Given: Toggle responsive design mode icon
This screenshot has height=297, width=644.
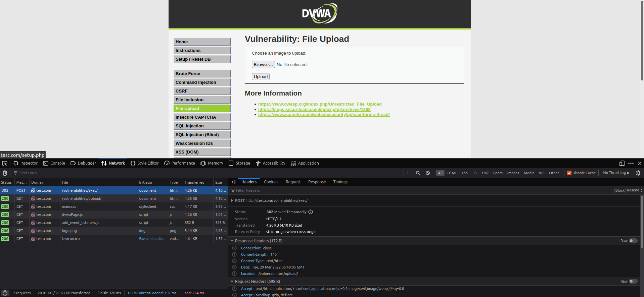Looking at the screenshot, I should 622,163.
